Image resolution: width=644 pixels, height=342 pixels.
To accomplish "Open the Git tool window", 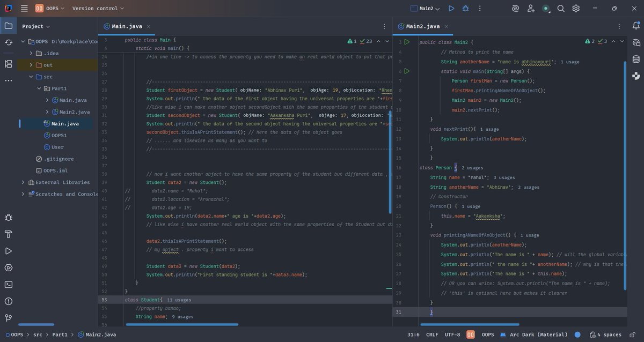I will click(x=9, y=318).
